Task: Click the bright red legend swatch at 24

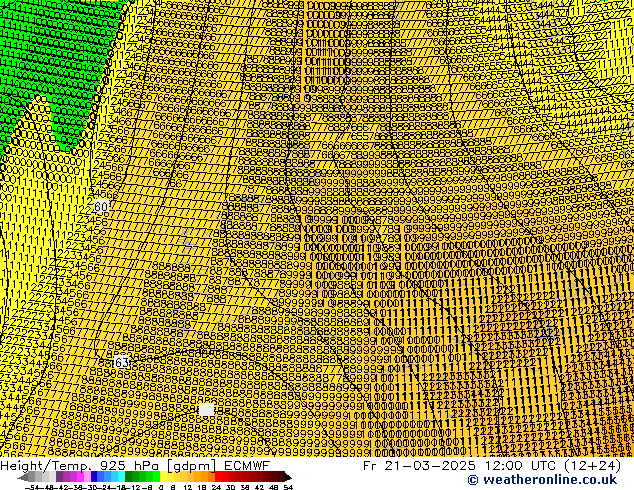Action: click(x=218, y=477)
